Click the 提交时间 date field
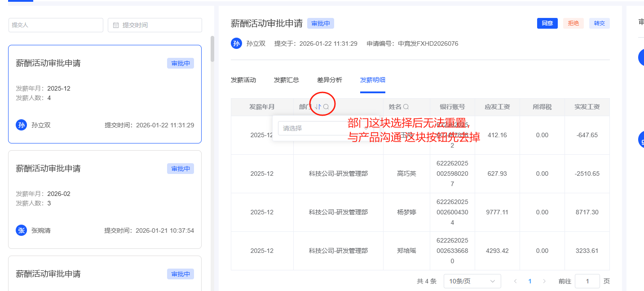 (x=155, y=25)
